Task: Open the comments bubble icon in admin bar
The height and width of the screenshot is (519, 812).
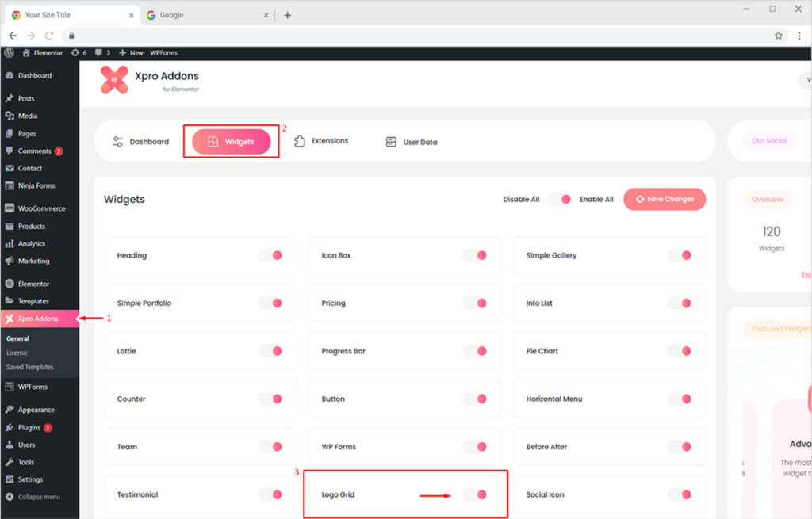Action: [100, 52]
